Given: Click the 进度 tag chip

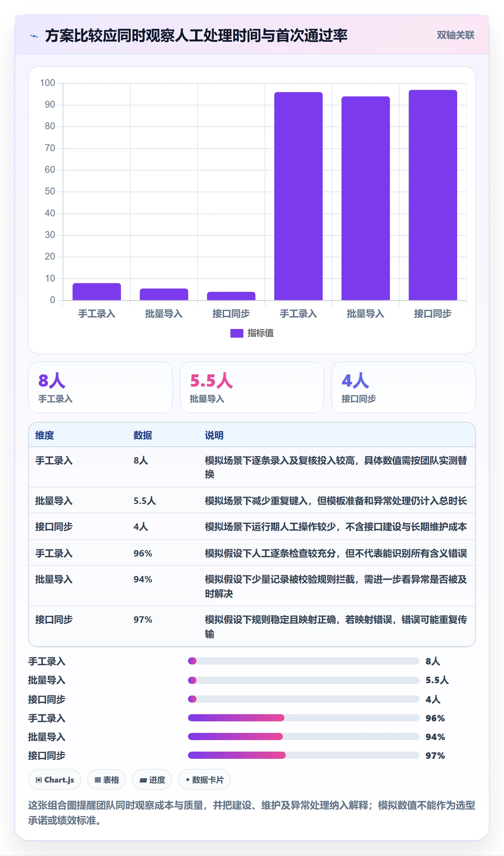Looking at the screenshot, I should coord(152,780).
